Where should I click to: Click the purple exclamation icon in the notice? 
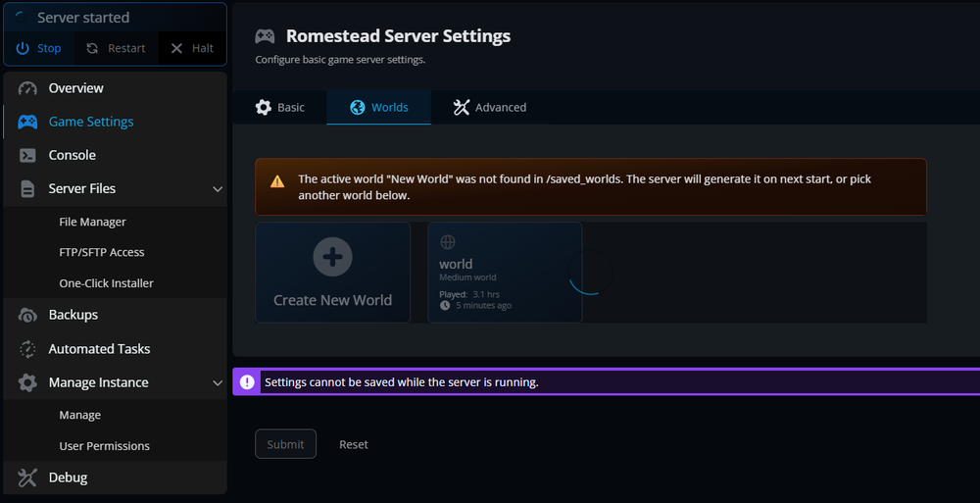pos(247,382)
